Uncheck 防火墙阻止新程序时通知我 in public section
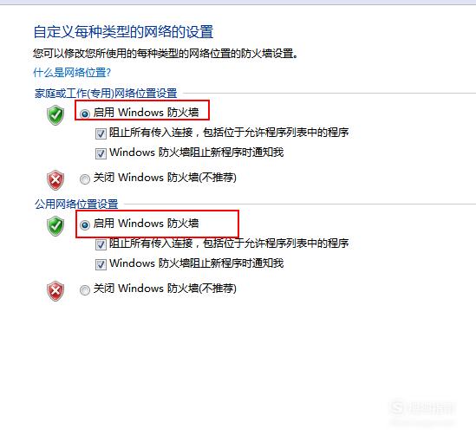This screenshot has height=448, width=476. pos(101,264)
